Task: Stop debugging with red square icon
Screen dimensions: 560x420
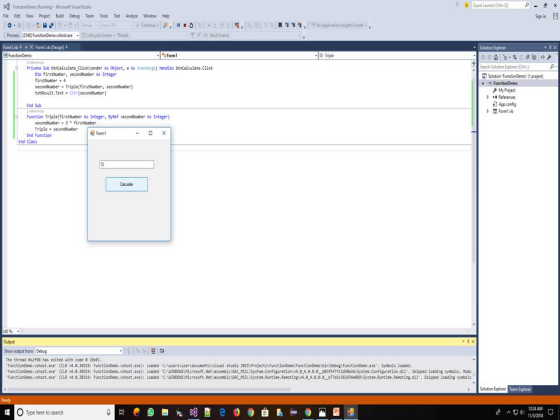Action: [185, 25]
